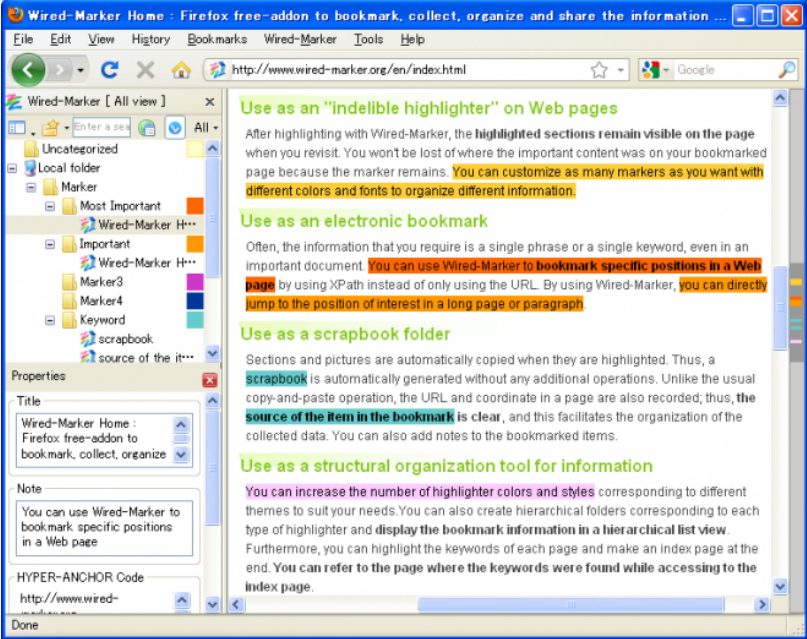Click the Forward navigation arrow

[x=60, y=69]
